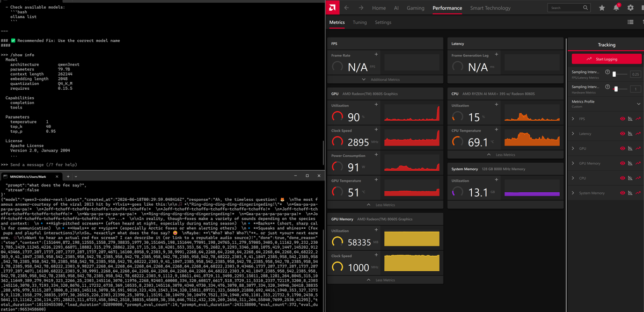Toggle System Memory tracking visibility eye
The width and height of the screenshot is (644, 312).
(623, 193)
